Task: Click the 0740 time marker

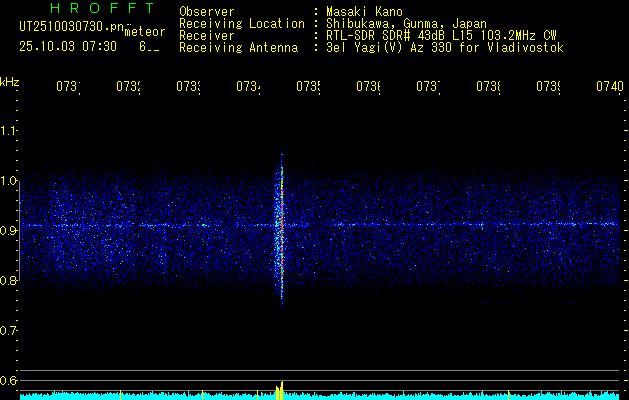Action: [x=609, y=87]
